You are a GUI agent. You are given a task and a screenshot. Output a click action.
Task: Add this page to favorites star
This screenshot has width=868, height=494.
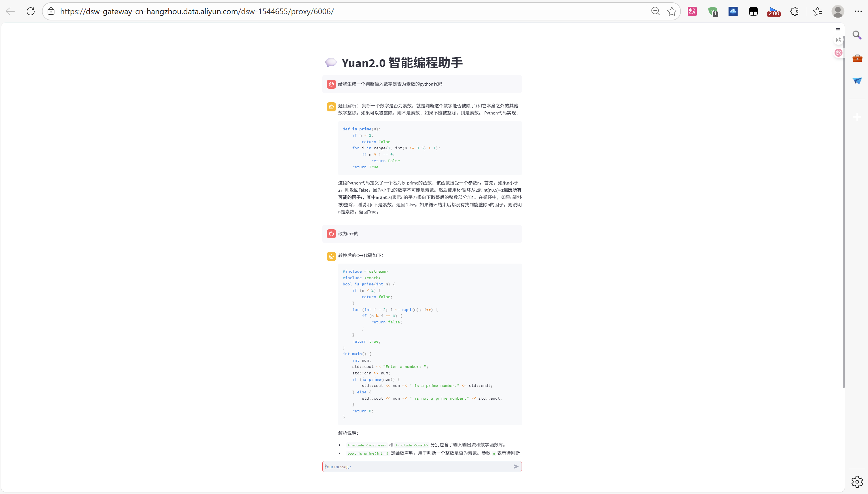tap(672, 11)
